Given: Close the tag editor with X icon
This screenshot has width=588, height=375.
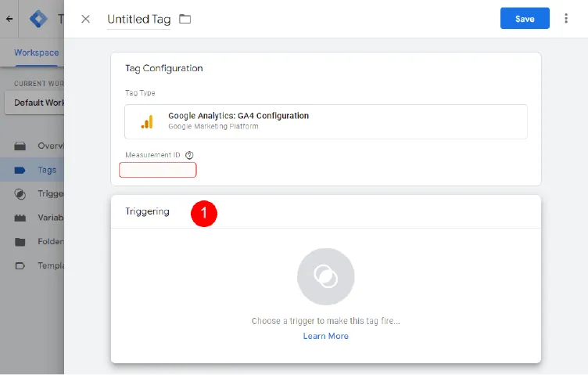Looking at the screenshot, I should [x=86, y=19].
